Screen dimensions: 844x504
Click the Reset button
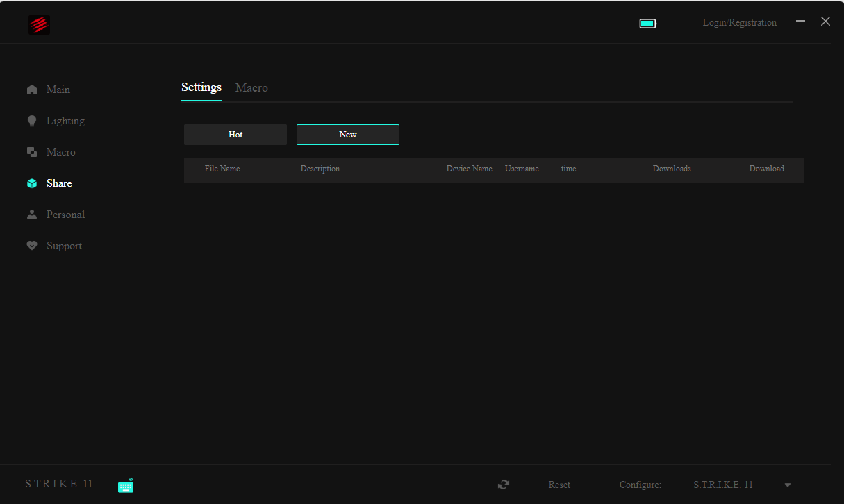click(x=559, y=485)
